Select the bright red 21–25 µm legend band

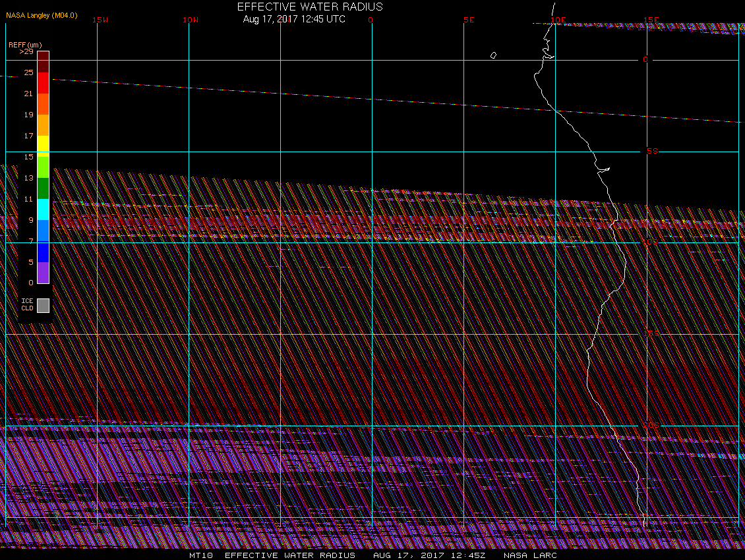(x=43, y=82)
